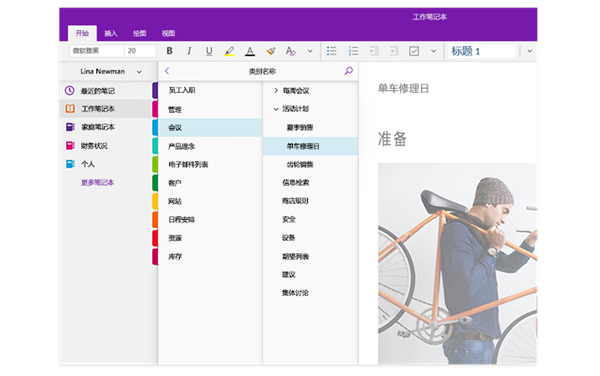The image size is (600, 376).
Task: Apply the font color (A) tool
Action: click(250, 51)
